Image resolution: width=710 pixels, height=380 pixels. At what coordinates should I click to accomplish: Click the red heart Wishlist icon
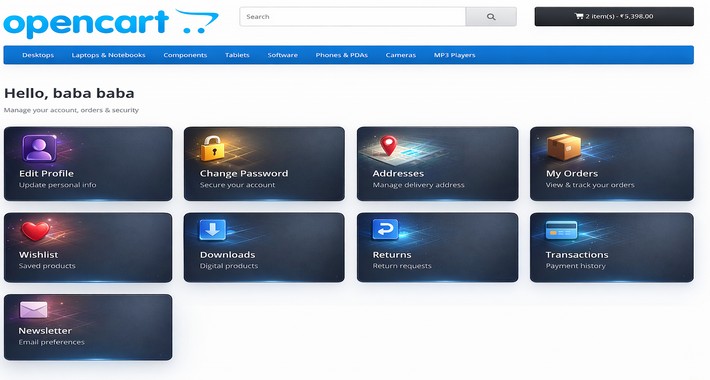(35, 231)
